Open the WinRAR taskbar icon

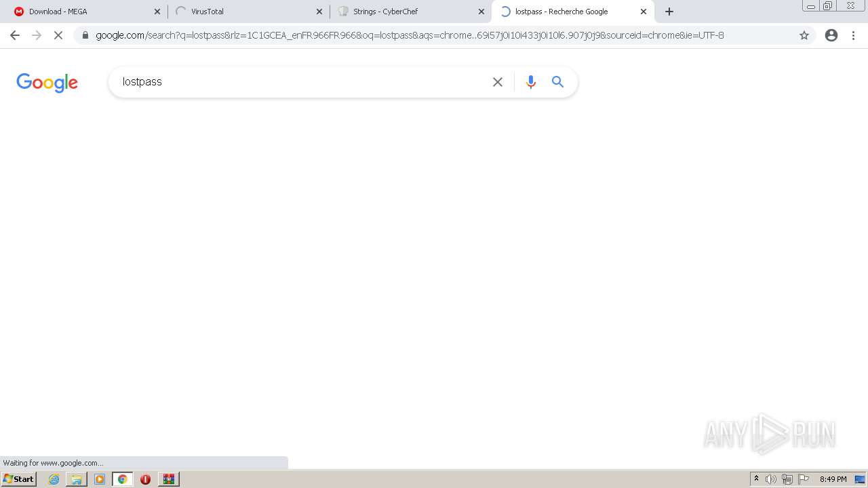[x=169, y=479]
